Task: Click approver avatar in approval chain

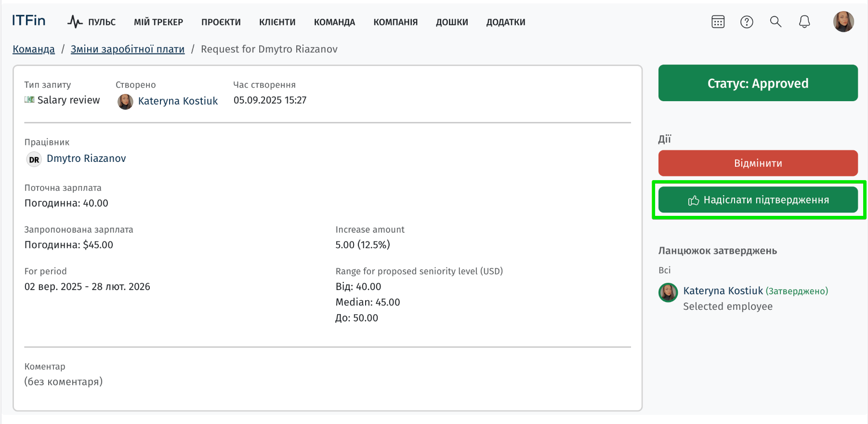Action: (x=668, y=292)
